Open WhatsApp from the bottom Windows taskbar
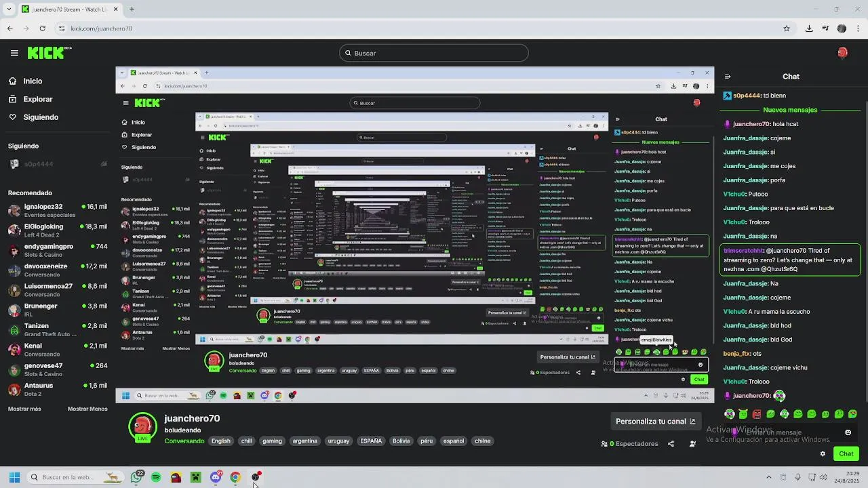Image resolution: width=868 pixels, height=488 pixels. pos(137,477)
